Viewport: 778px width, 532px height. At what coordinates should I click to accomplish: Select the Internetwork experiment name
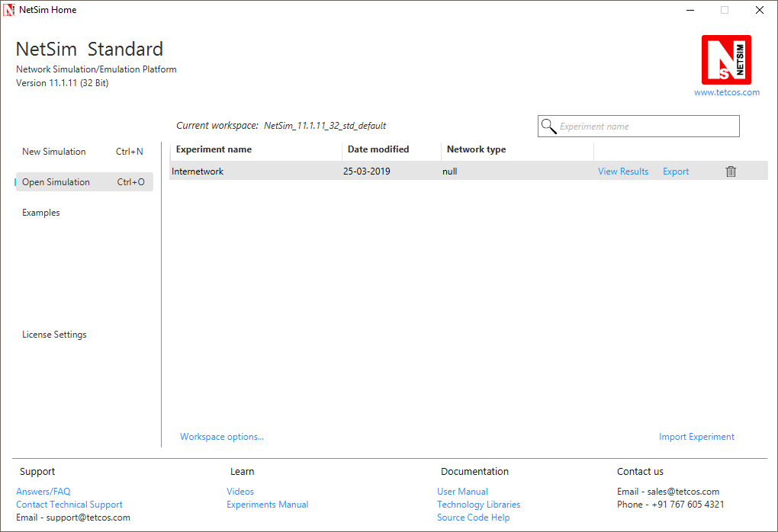tap(198, 171)
